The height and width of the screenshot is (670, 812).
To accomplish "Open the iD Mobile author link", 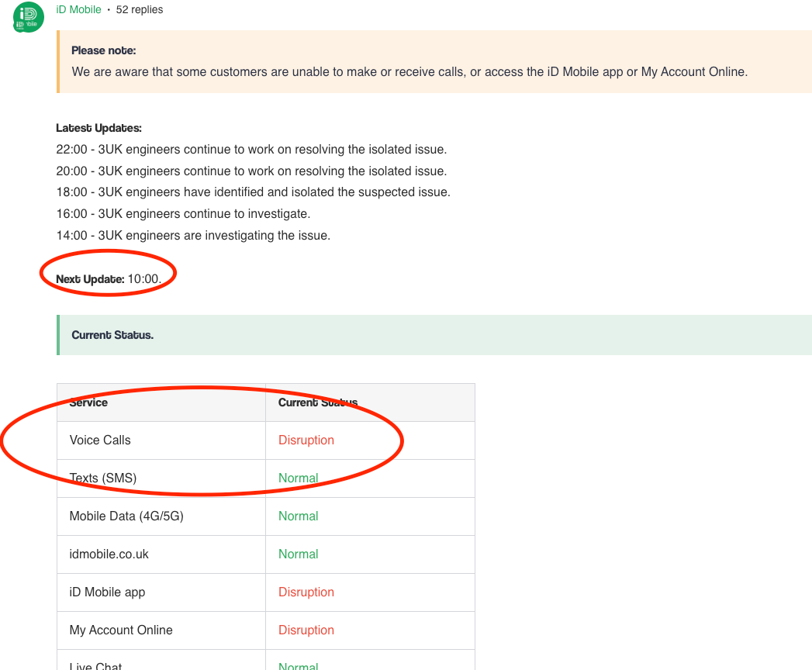I will (78, 10).
